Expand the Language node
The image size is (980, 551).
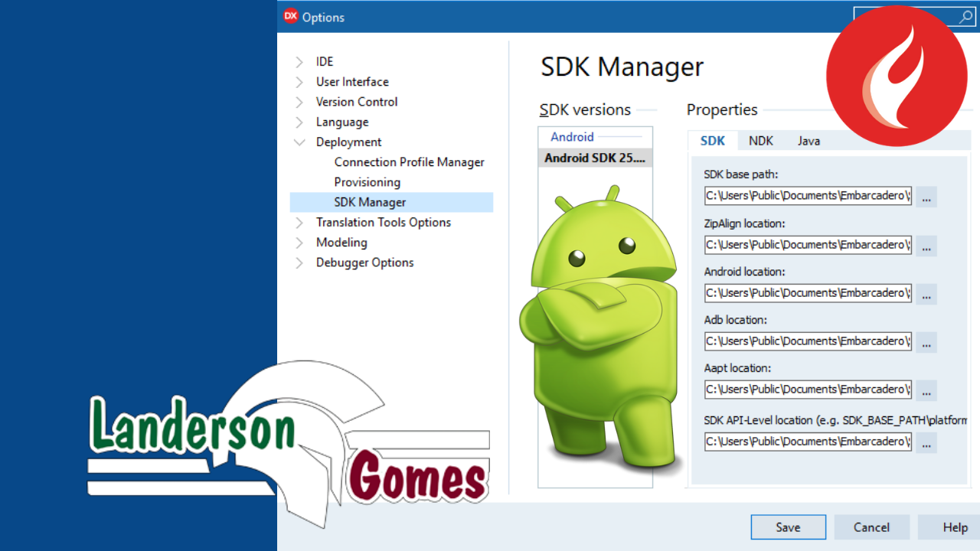click(299, 122)
